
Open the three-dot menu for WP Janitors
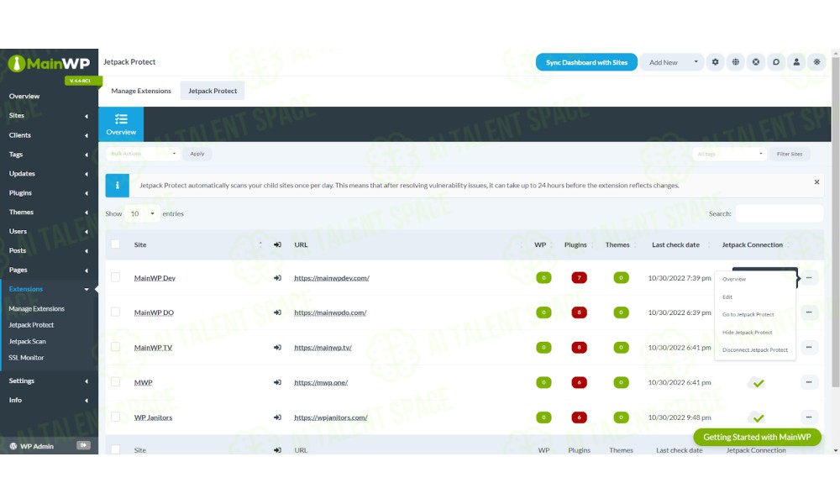pyautogui.click(x=809, y=417)
